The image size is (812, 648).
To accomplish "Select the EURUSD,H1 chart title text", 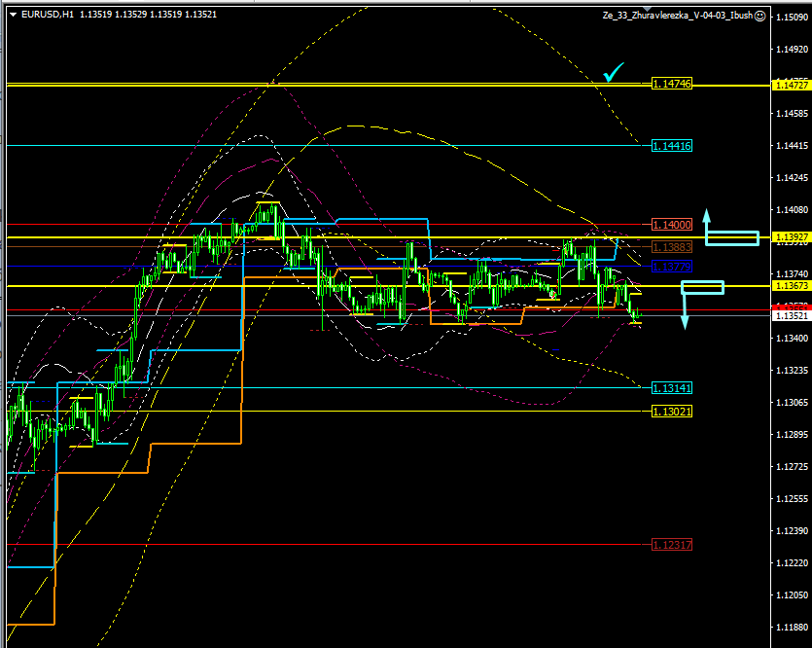I will (47, 15).
